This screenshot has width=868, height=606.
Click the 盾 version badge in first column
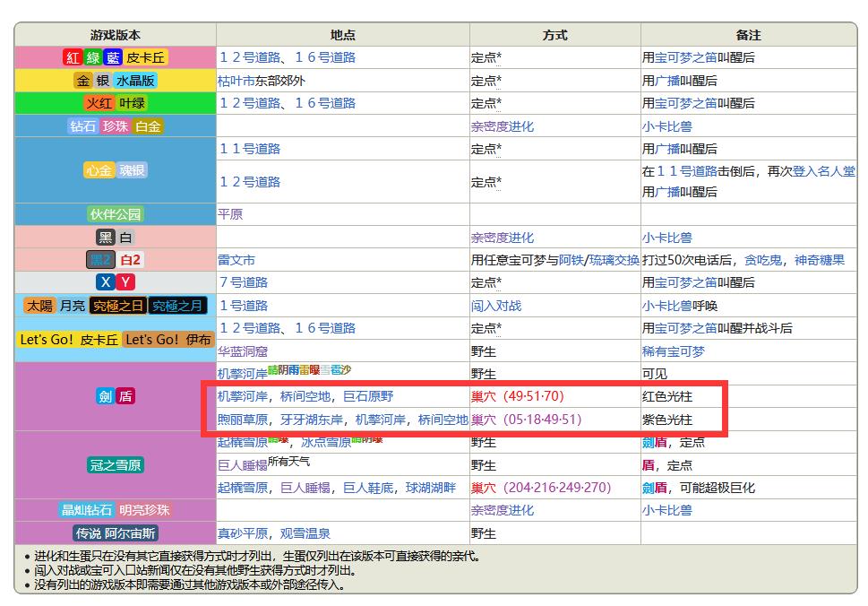(x=125, y=396)
